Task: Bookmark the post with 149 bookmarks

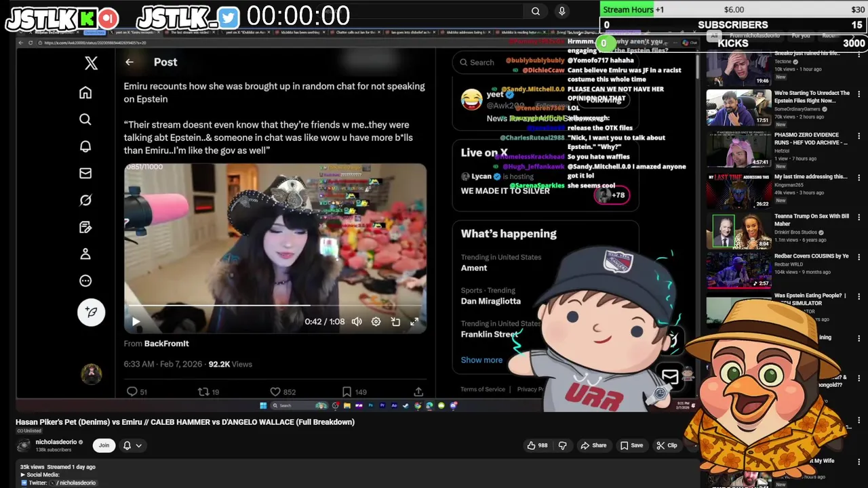Action: point(356,391)
